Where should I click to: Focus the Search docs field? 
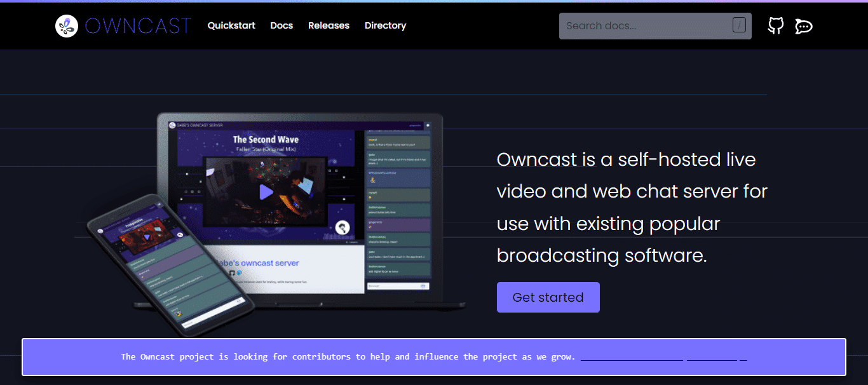tap(655, 26)
